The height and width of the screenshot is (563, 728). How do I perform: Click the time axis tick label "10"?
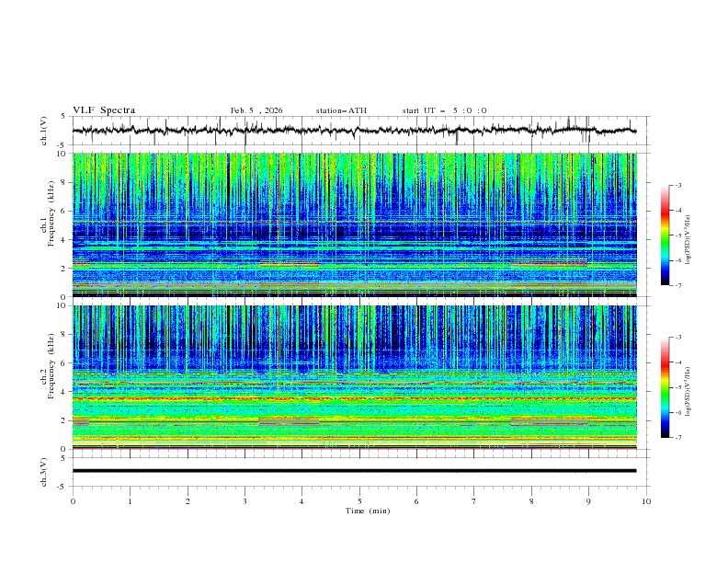(x=646, y=501)
